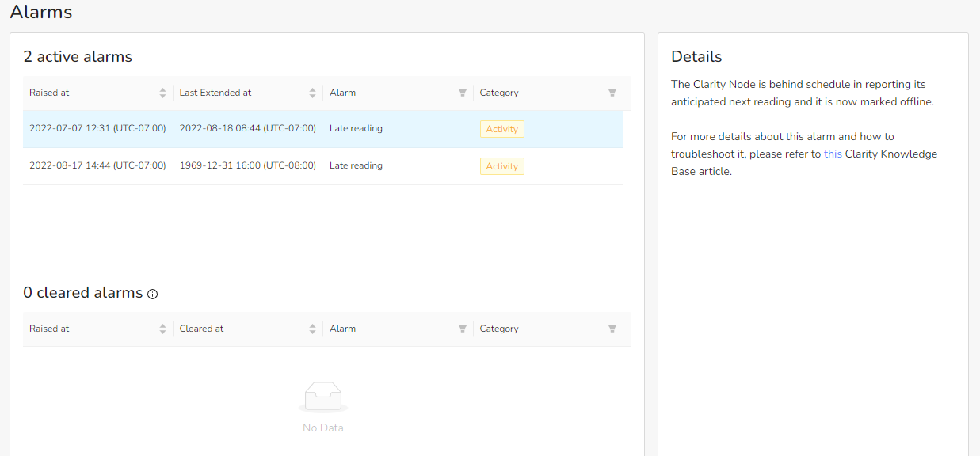
Task: Select the alarm raised 2022-07-07 12:31
Action: point(323,129)
